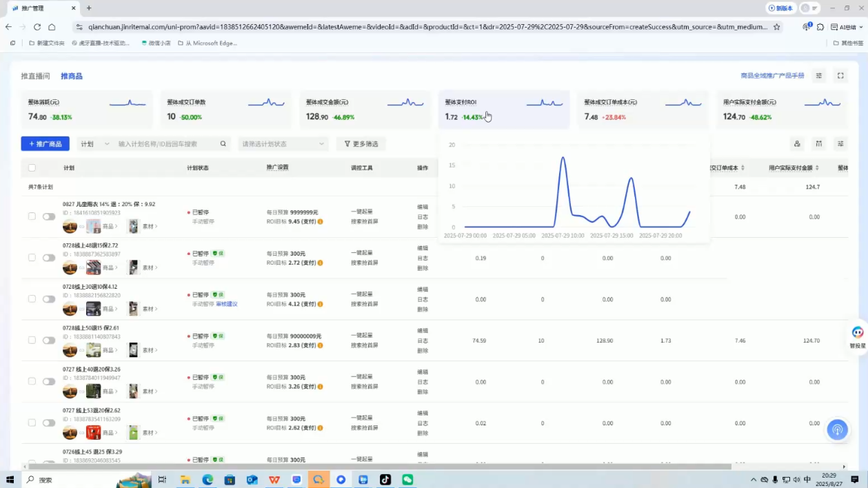Open the 计划 search type dropdown
The width and height of the screenshot is (868, 488).
(x=96, y=144)
